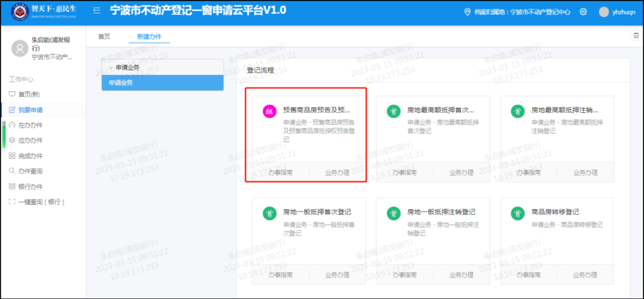644x299 pixels.
Task: Click the 档案归属地:宁波市不动产登记中心 text
Action: (x=522, y=12)
